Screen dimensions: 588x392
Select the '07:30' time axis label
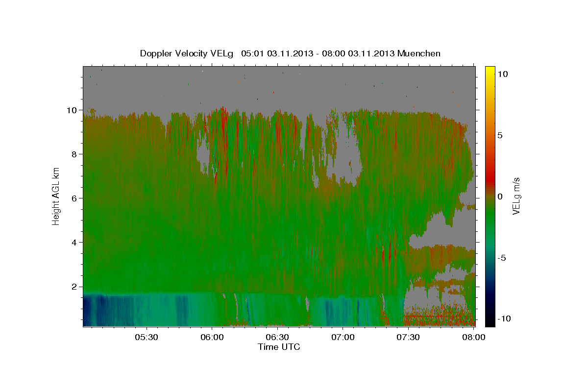point(408,337)
